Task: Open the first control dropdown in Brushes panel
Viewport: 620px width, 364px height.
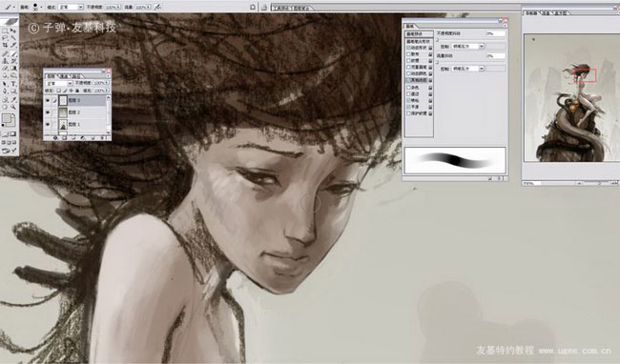Action: [468, 46]
